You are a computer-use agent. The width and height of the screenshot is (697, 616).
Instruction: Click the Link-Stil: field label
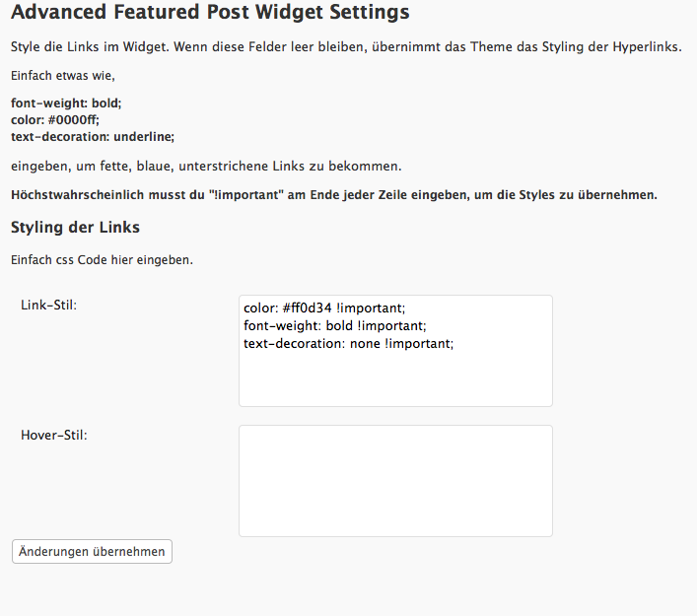coord(48,305)
